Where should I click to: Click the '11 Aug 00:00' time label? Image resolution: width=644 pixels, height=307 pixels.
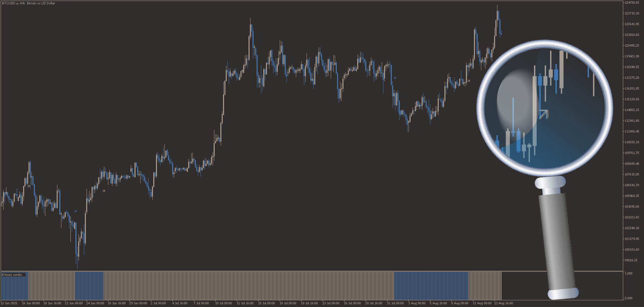[482, 303]
